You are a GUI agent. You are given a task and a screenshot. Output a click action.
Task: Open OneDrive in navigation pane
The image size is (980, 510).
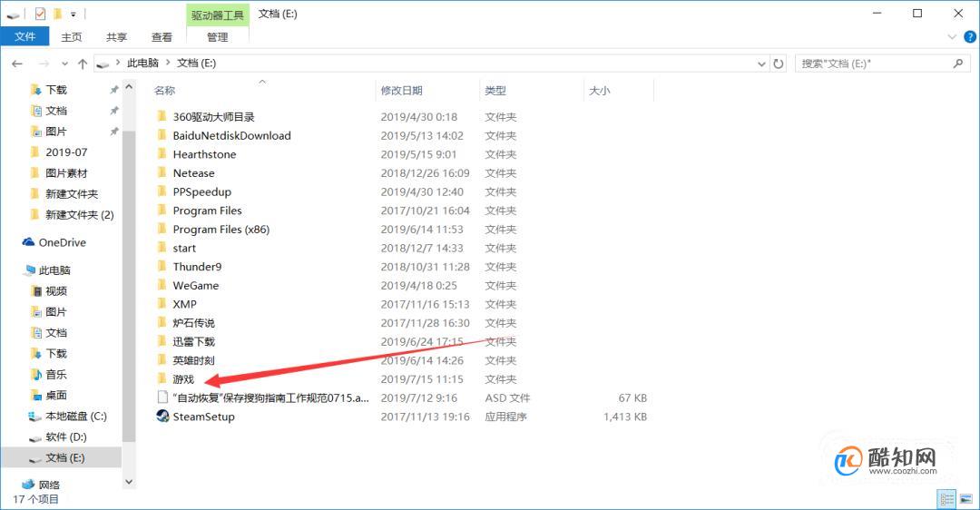coord(62,242)
